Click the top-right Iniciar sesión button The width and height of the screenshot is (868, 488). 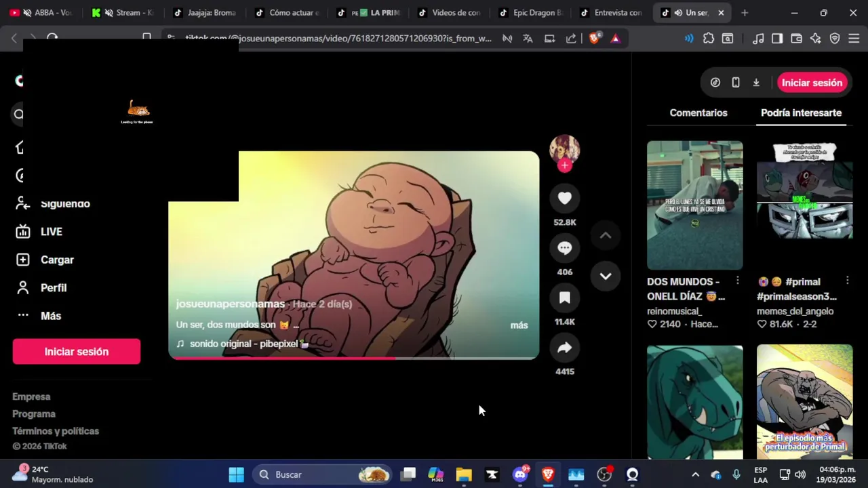click(x=812, y=83)
